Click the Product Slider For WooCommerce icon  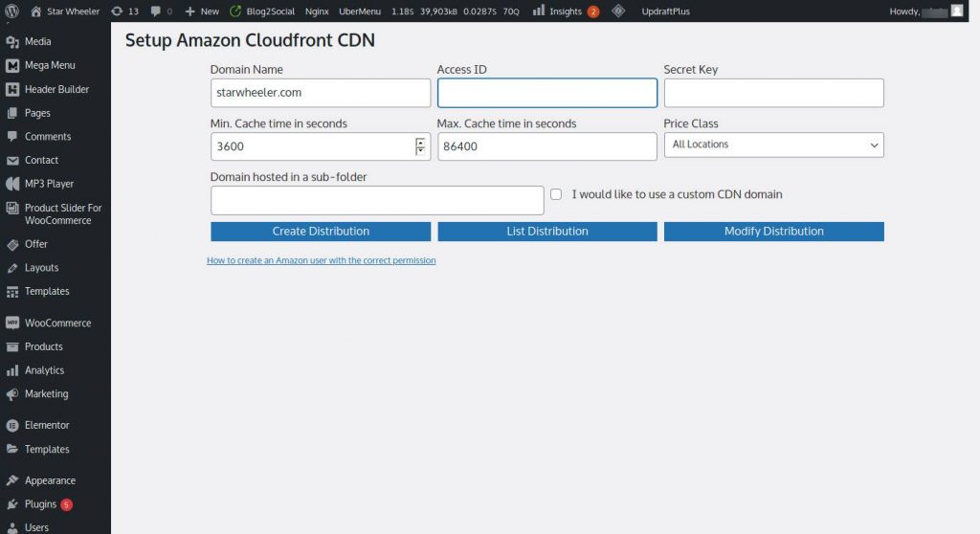tap(12, 209)
